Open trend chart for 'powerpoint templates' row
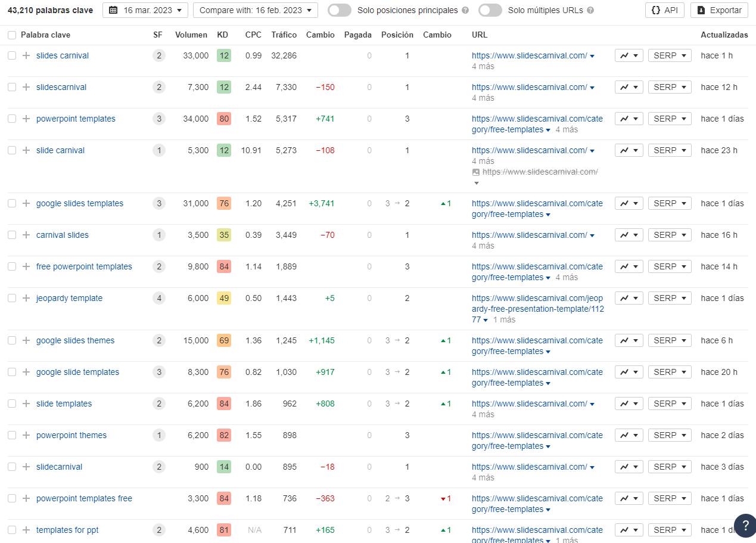756x543 pixels. [x=629, y=119]
